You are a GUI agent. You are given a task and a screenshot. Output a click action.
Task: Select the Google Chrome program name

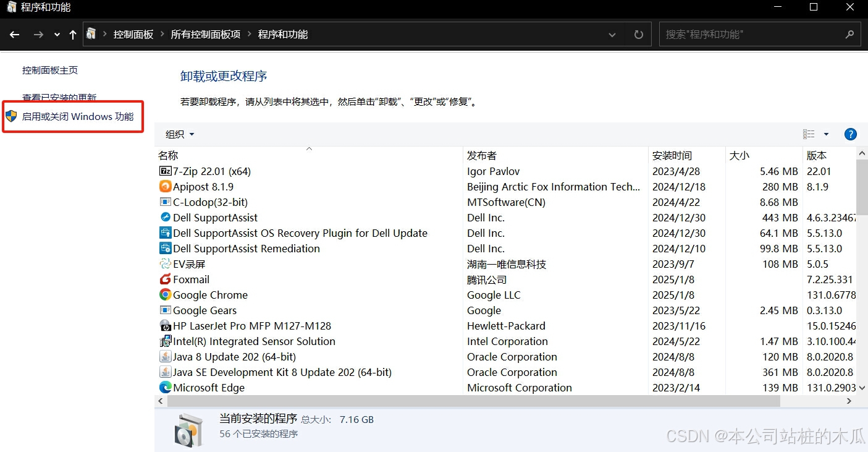pos(210,295)
